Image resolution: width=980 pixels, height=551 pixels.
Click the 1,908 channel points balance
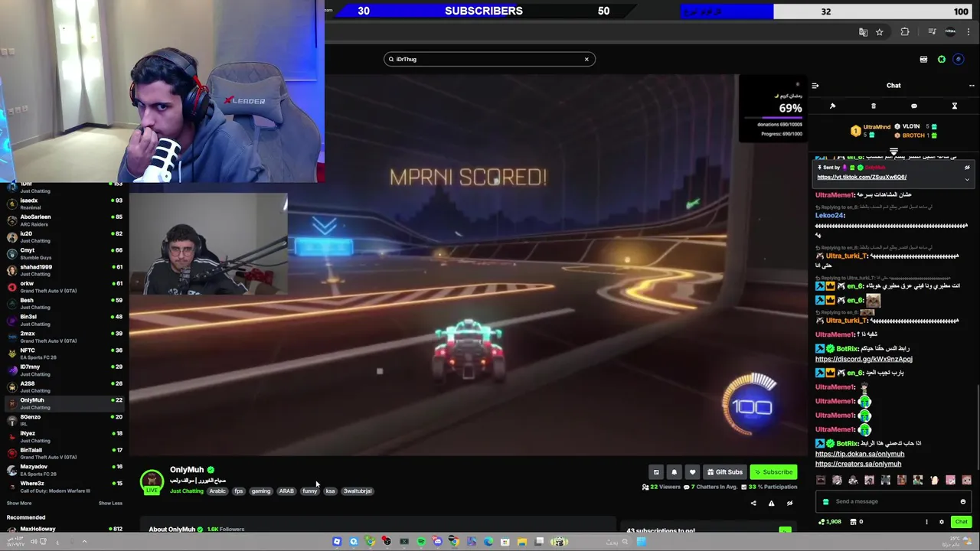(830, 522)
